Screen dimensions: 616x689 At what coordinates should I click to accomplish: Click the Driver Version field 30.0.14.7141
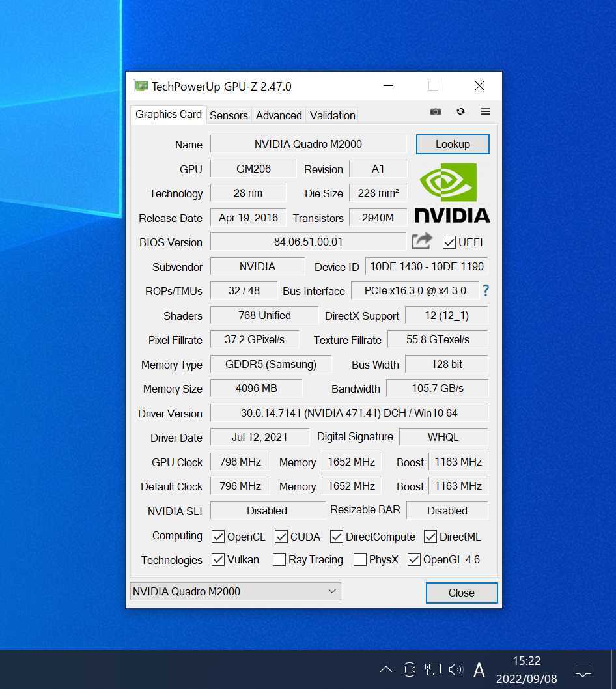(x=349, y=413)
